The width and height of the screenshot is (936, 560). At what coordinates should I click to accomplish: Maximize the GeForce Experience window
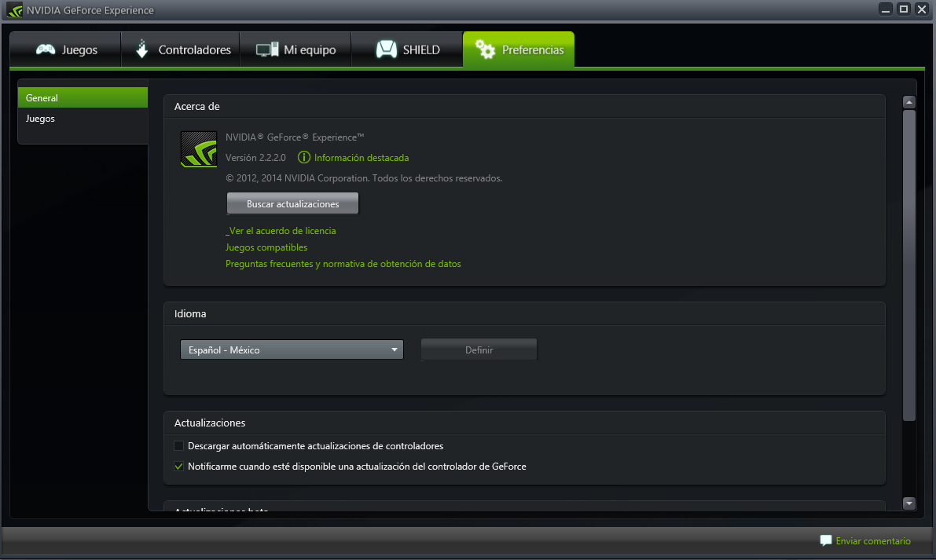click(904, 9)
